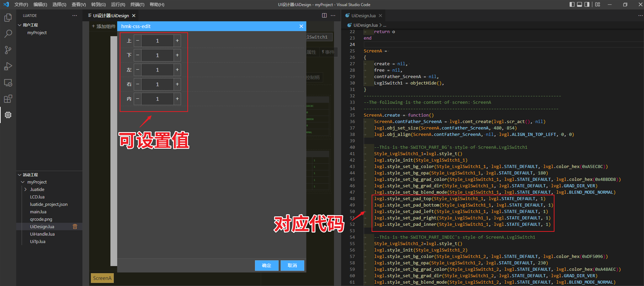Open the Search view in activity bar

pos(8,34)
